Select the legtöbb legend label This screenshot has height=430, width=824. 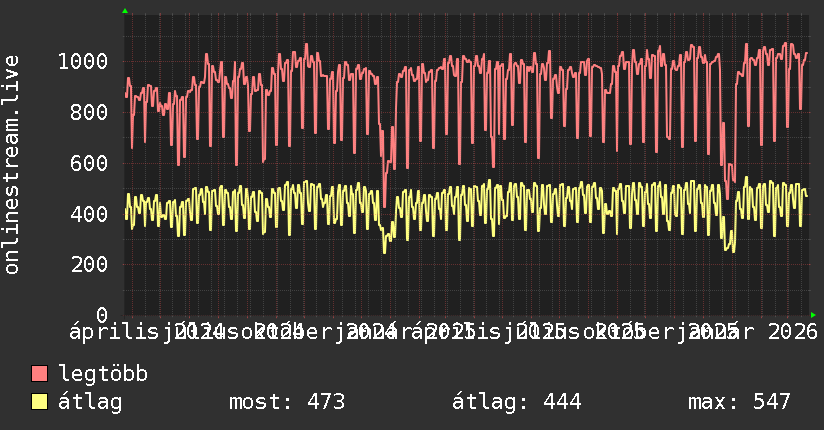pyautogui.click(x=103, y=373)
